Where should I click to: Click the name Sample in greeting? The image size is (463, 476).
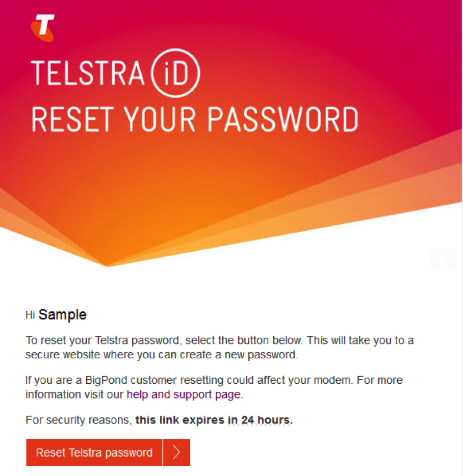click(63, 315)
